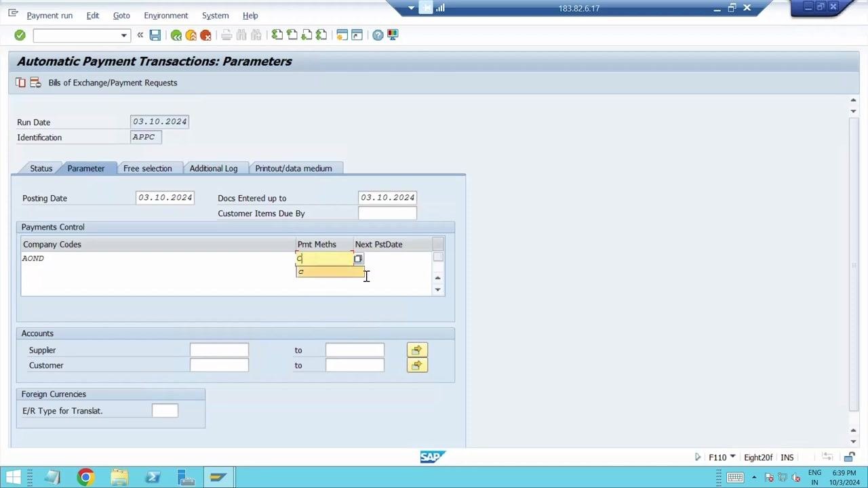Open Google Chrome from the taskbar
The height and width of the screenshot is (488, 868).
point(85,478)
